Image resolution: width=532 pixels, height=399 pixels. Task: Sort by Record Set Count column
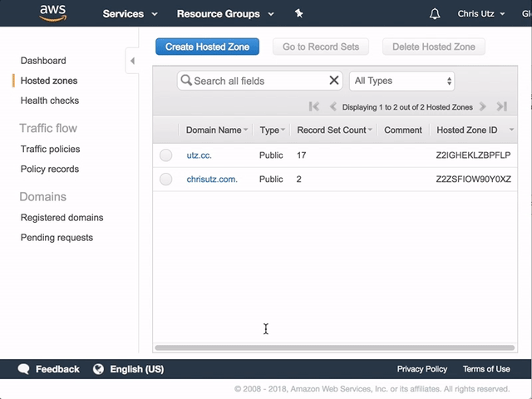[334, 130]
